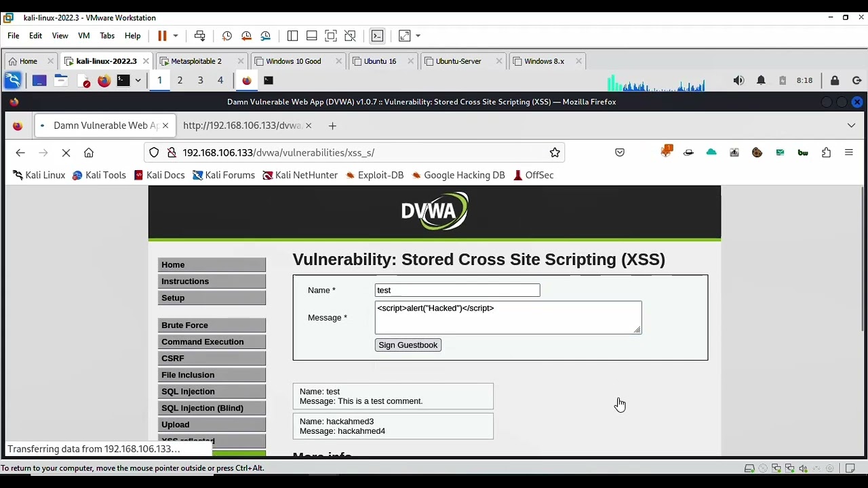Open VMware power options dropdown arrow

tap(176, 36)
